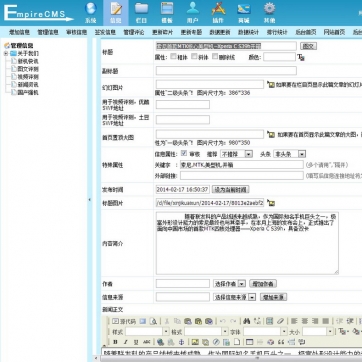Open the 其他 gear section in the header
Screen dimensions: 362x362
[x=269, y=13]
